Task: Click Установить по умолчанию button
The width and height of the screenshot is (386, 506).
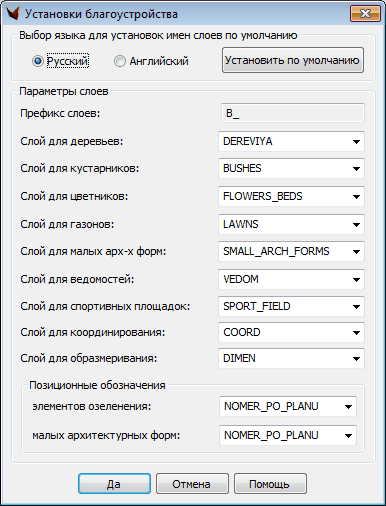Action: click(293, 60)
